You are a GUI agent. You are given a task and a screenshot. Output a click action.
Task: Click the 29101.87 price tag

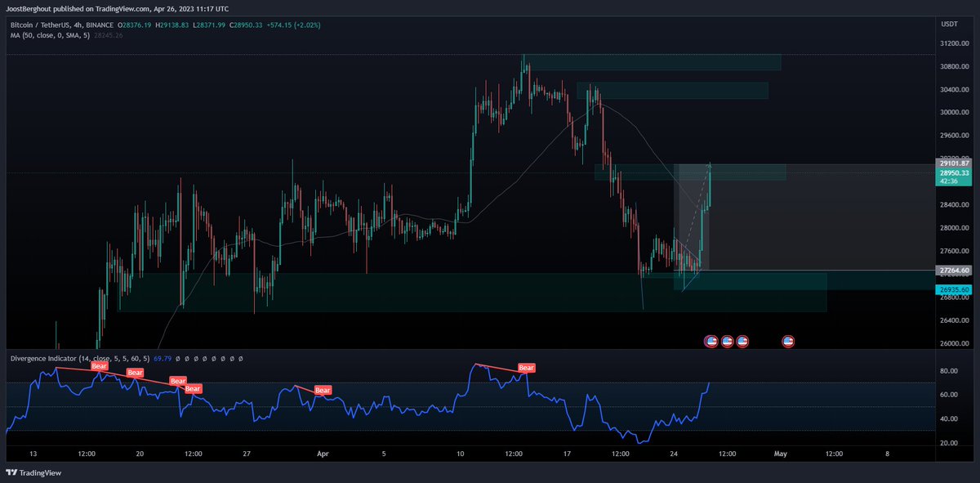(955, 163)
